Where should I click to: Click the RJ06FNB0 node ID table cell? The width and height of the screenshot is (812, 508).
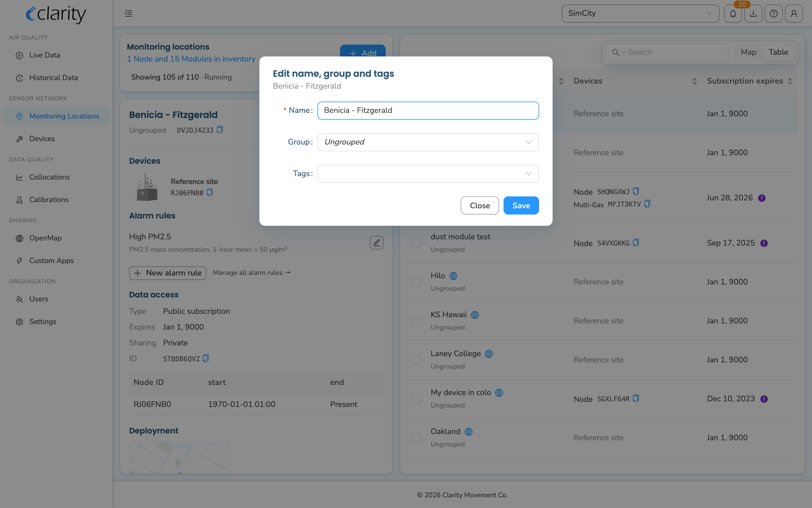152,404
